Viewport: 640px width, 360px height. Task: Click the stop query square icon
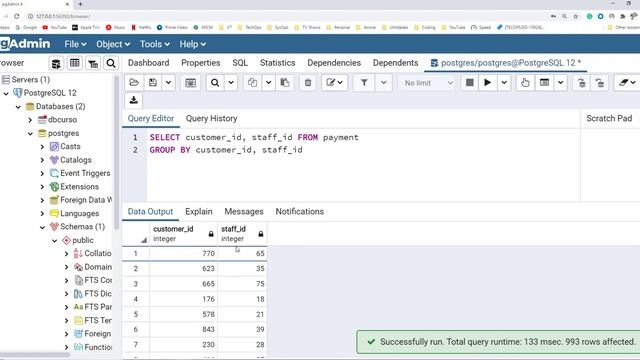470,83
